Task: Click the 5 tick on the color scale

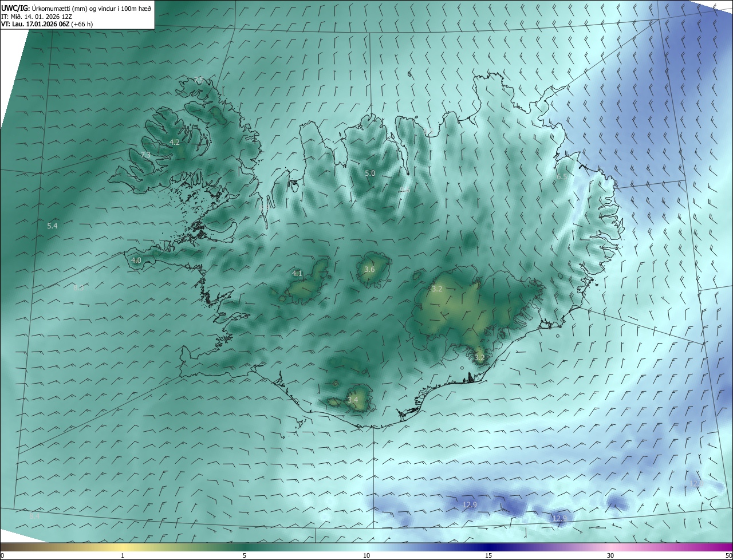Action: point(245,555)
